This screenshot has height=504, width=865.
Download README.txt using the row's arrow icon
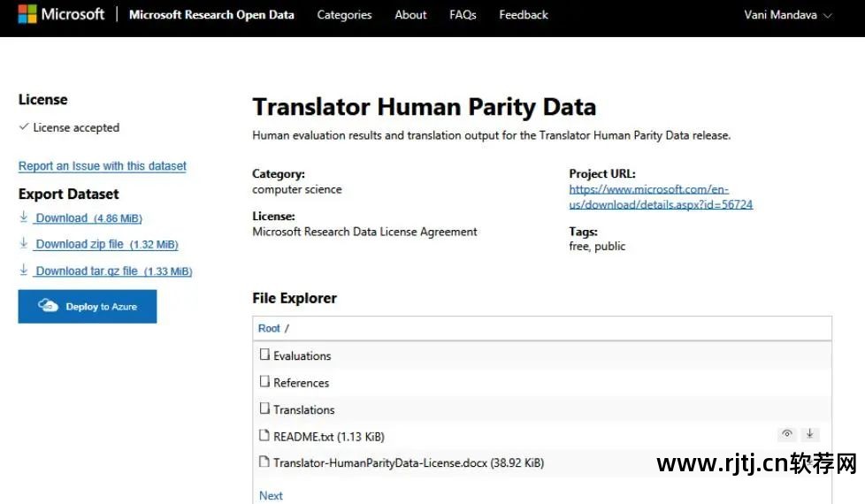pyautogui.click(x=810, y=433)
